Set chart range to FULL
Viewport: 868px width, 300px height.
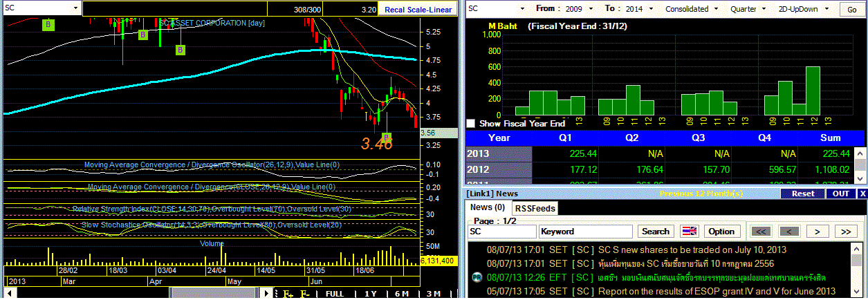(335, 294)
